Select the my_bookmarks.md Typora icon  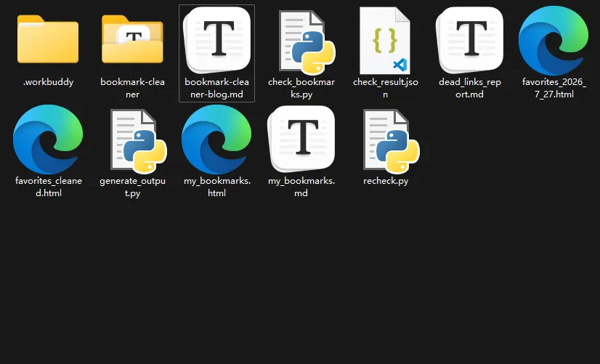coord(301,139)
